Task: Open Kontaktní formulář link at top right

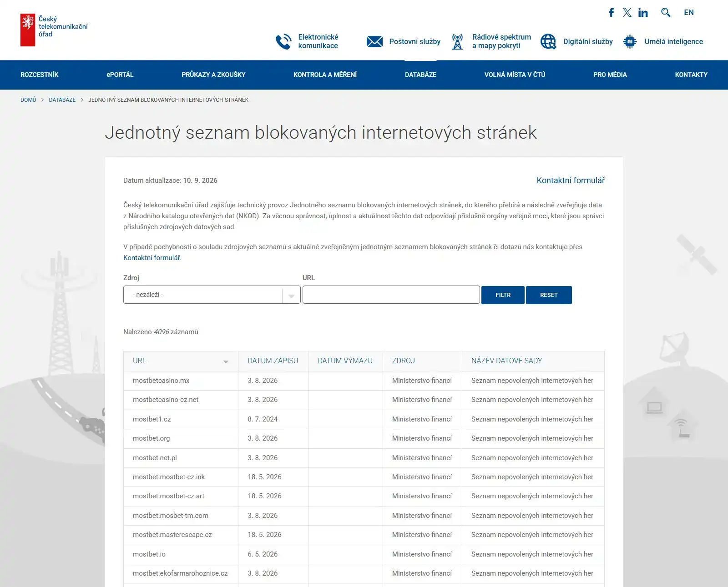Action: tap(571, 181)
